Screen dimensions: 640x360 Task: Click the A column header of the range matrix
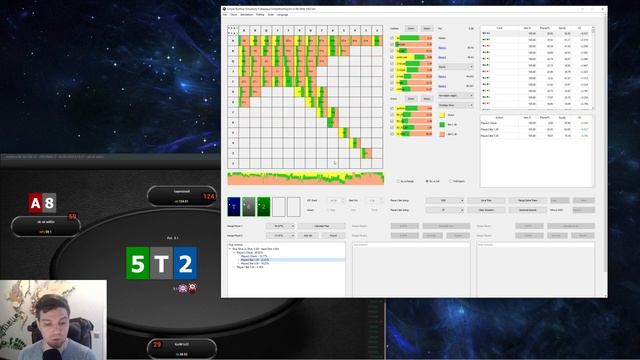244,31
